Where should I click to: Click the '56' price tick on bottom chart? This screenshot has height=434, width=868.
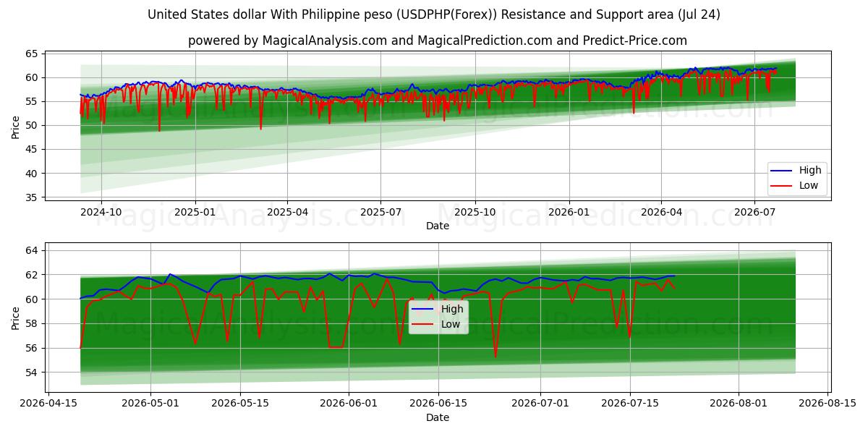[32, 348]
